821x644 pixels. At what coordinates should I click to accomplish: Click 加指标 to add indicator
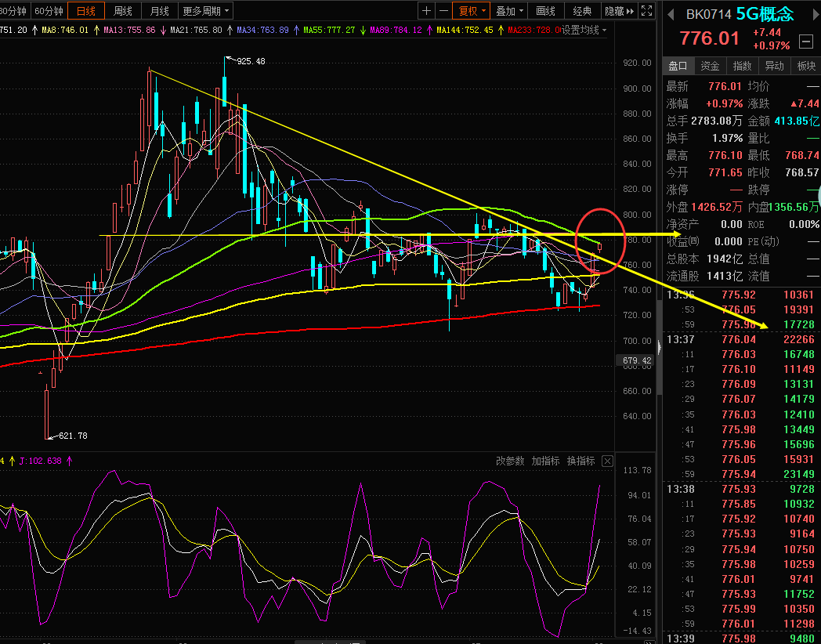tap(545, 461)
